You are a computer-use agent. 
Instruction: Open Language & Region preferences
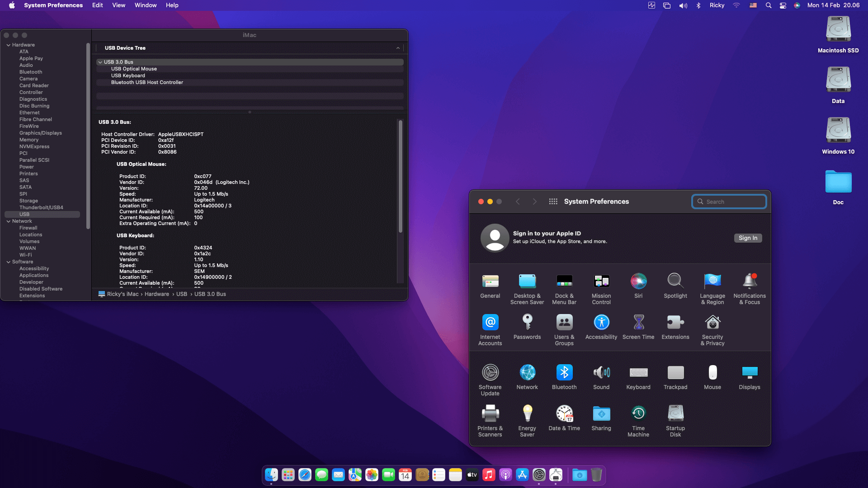point(712,289)
